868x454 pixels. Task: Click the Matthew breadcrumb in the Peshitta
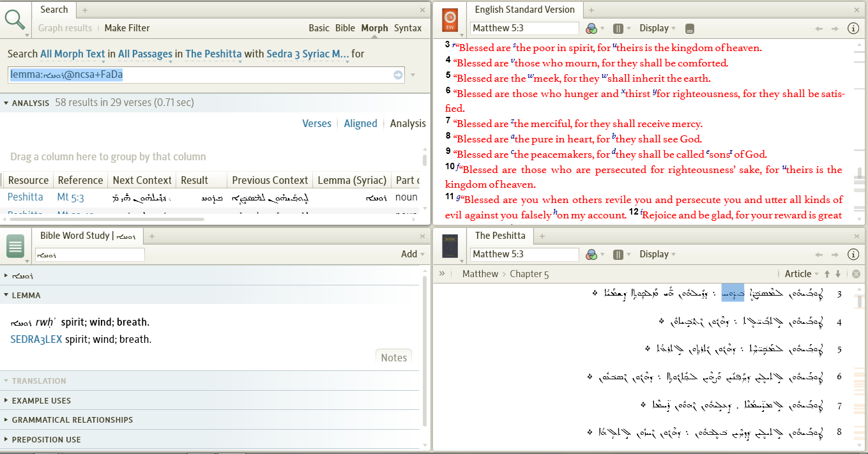coord(480,273)
